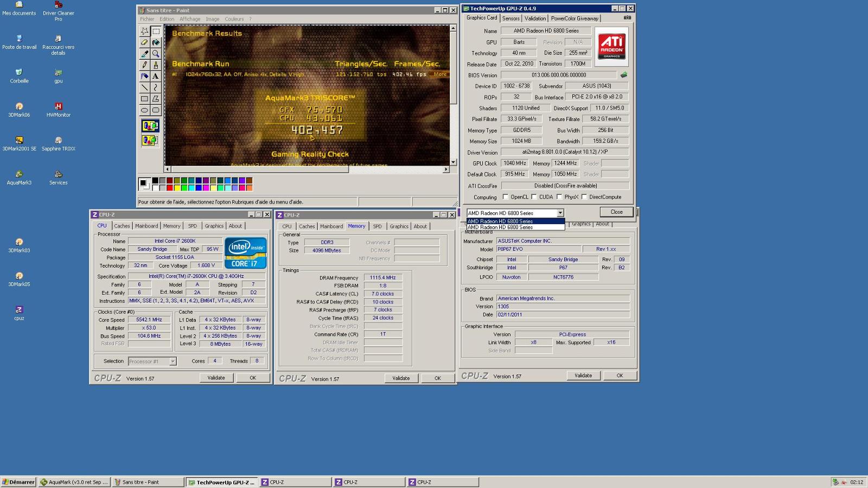868x488 pixels.
Task: Choose the Line tool in Paint
Action: (144, 87)
